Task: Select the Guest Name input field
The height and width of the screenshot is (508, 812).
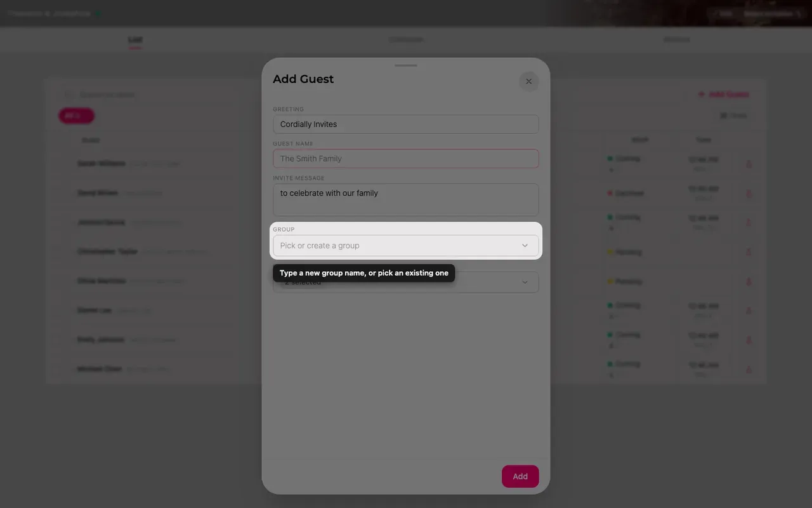Action: (x=406, y=159)
